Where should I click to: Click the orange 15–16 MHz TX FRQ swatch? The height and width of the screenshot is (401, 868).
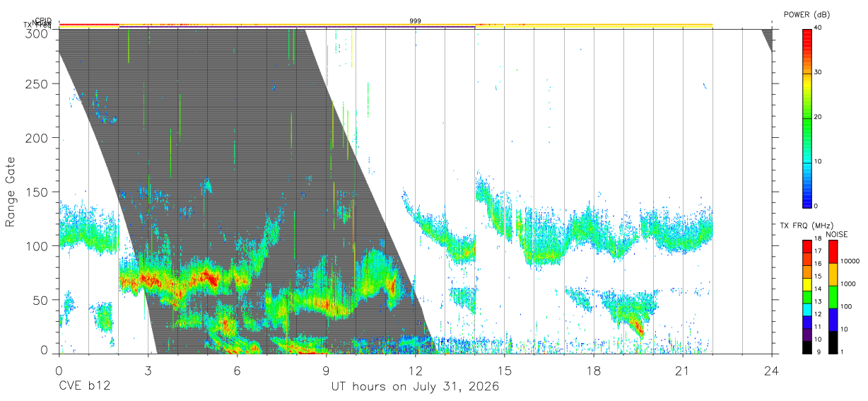tap(807, 272)
